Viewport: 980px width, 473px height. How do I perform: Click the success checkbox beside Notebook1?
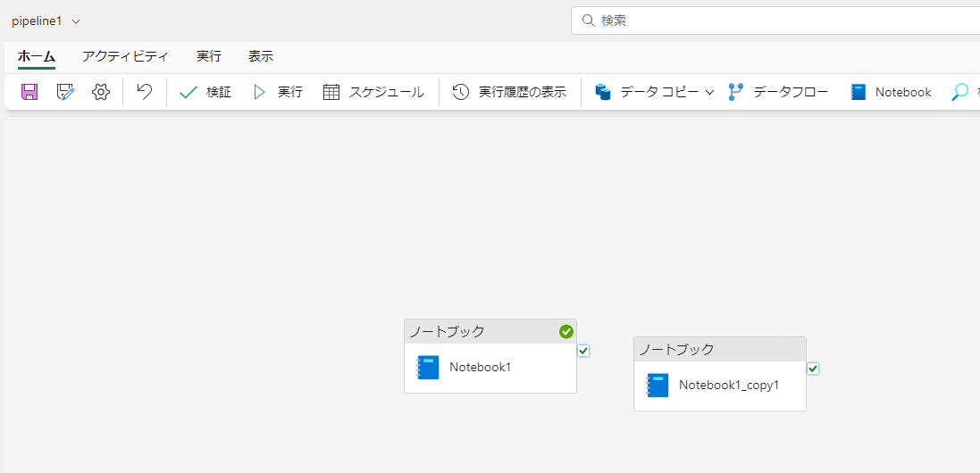tap(583, 351)
